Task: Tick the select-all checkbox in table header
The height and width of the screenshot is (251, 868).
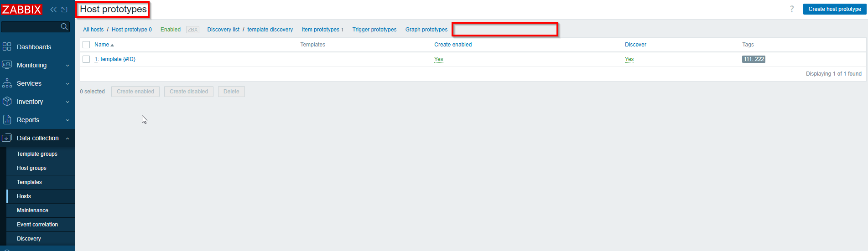Action: point(86,45)
